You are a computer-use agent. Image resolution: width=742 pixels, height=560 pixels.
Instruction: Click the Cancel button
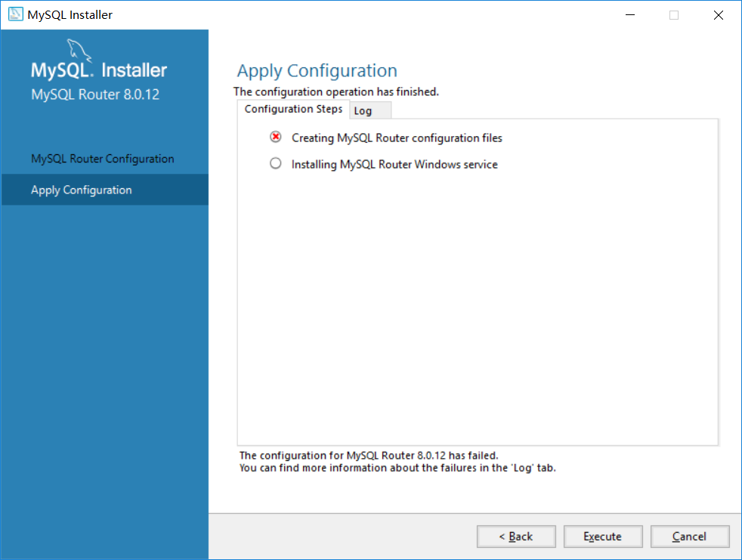click(x=689, y=537)
